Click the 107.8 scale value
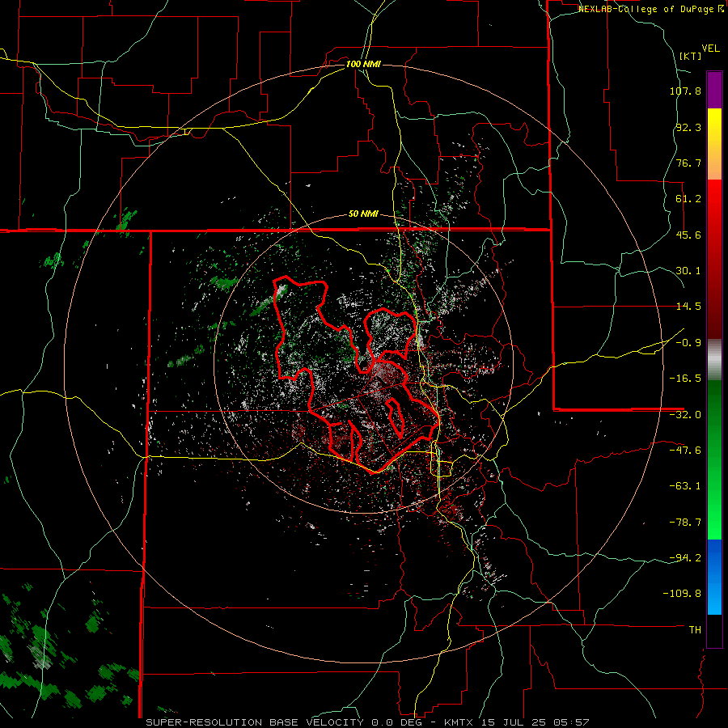 coord(685,91)
